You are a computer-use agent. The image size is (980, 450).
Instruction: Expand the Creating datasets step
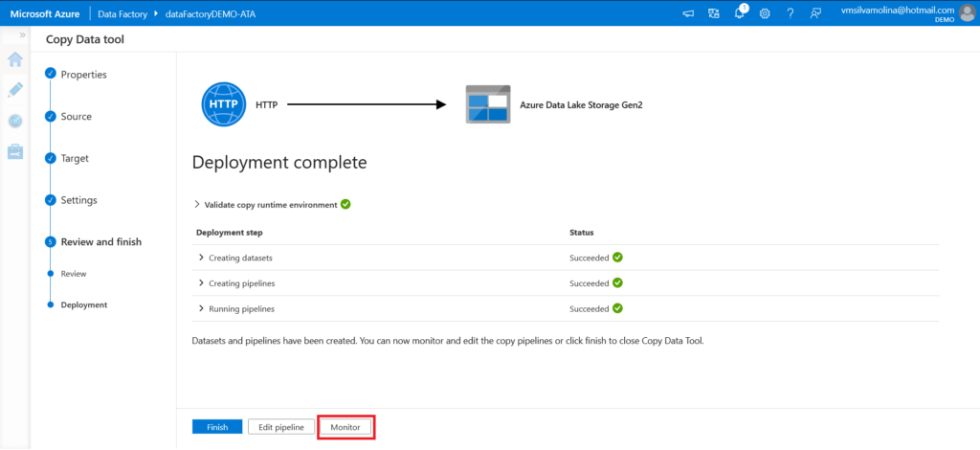click(x=201, y=258)
